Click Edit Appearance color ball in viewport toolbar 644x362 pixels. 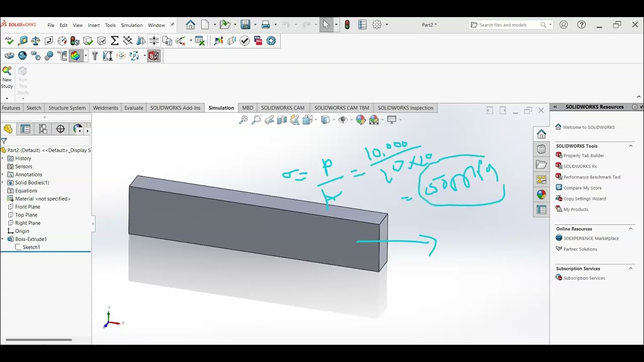click(360, 120)
